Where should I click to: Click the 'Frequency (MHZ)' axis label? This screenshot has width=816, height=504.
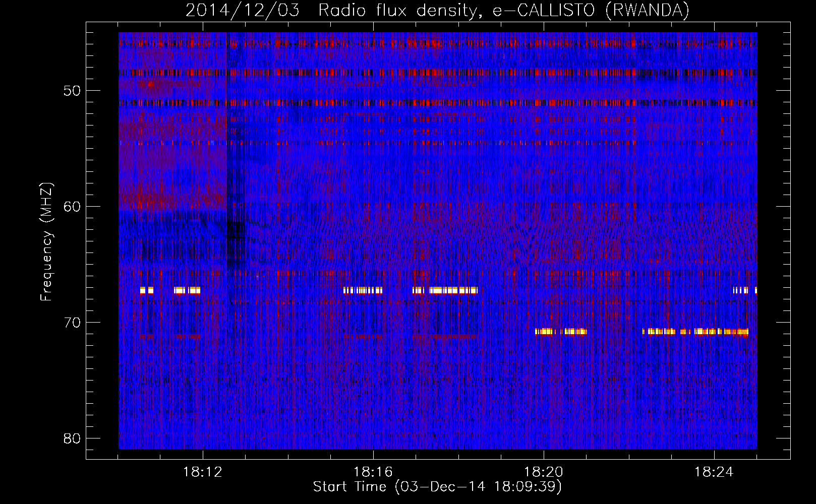point(46,242)
